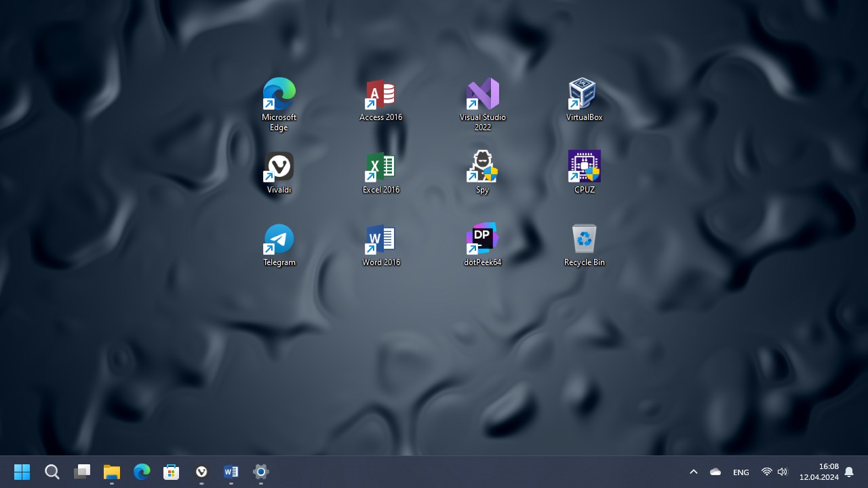Select the Recycle Bin desktop icon
Image resolution: width=868 pixels, height=488 pixels.
click(x=585, y=245)
